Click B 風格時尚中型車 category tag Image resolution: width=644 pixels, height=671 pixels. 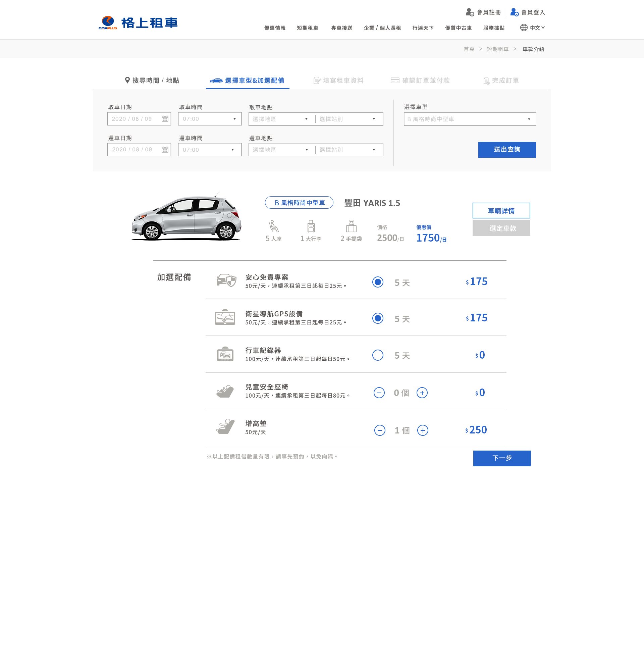pyautogui.click(x=299, y=203)
